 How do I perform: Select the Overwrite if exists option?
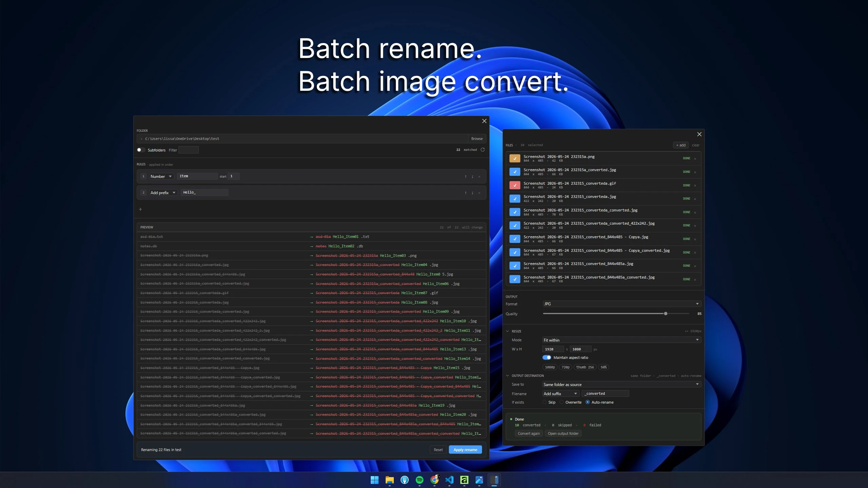(x=562, y=402)
